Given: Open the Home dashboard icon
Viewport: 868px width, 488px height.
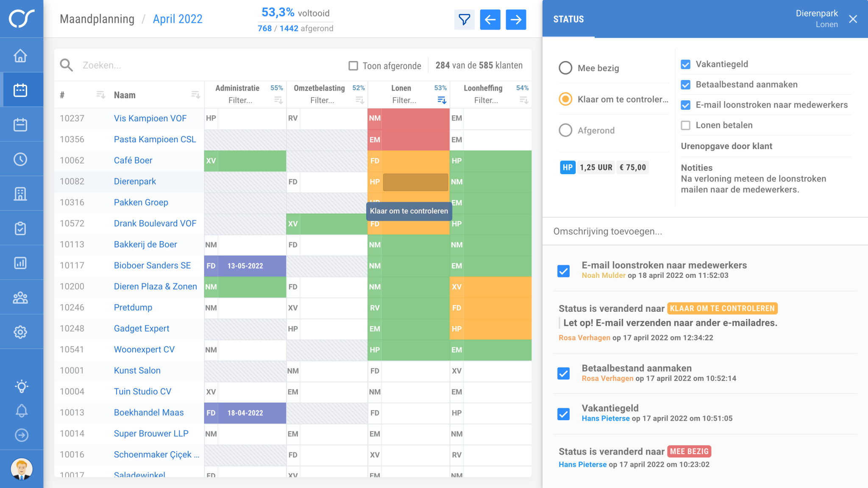Looking at the screenshot, I should click(x=21, y=55).
